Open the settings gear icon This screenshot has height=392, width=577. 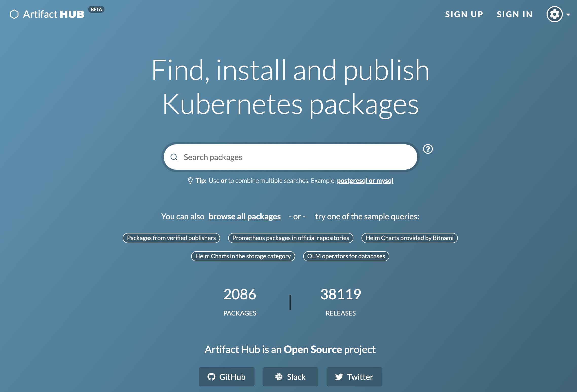coord(554,14)
